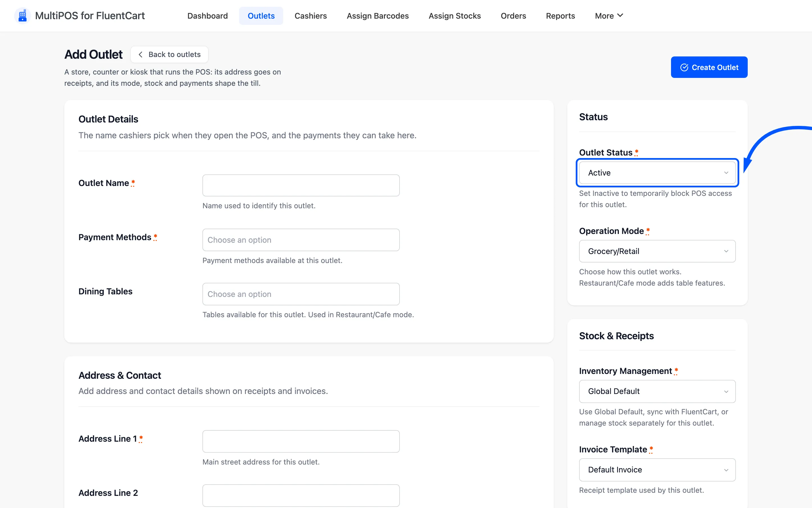Image resolution: width=812 pixels, height=508 pixels.
Task: Click 'Name used to identify this outlet.' hint
Action: tap(259, 206)
